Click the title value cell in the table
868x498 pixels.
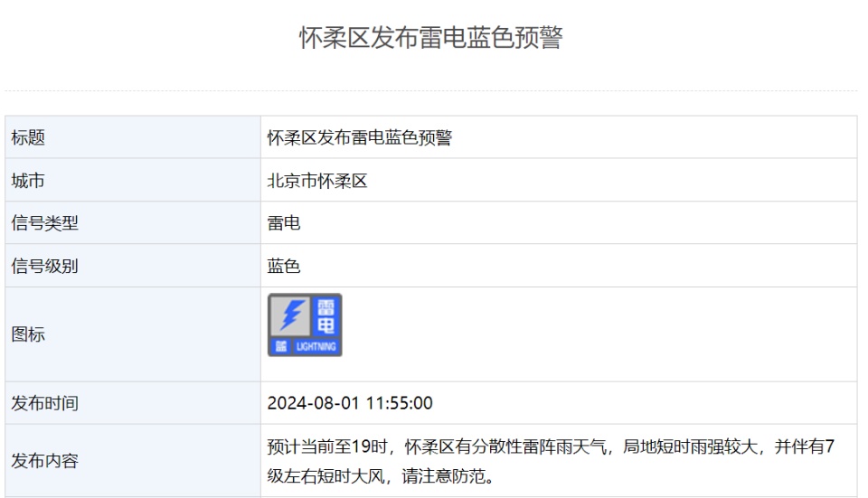359,138
